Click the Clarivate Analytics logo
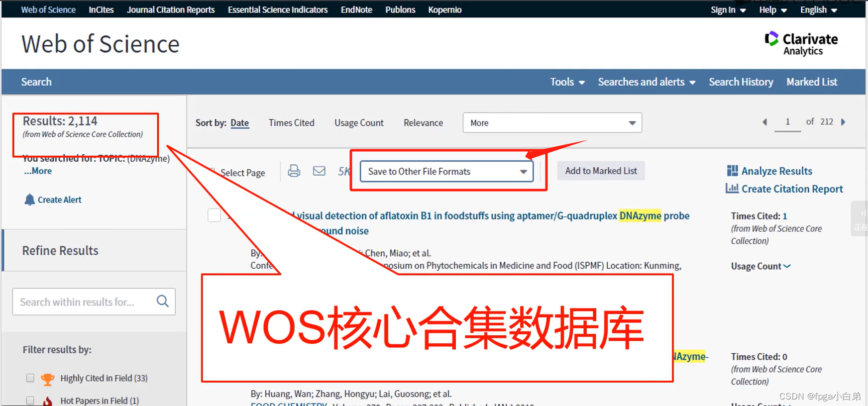This screenshot has width=868, height=406. click(x=801, y=44)
